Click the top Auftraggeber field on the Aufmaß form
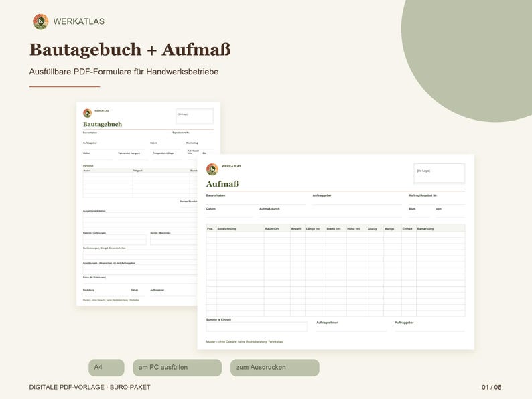 click(x=357, y=201)
